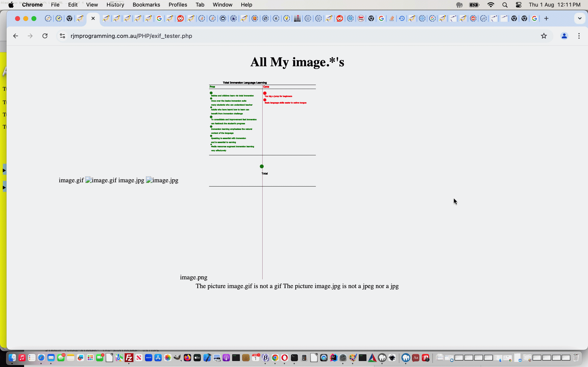This screenshot has width=588, height=367.
Task: Open the Window menu item
Action: click(x=222, y=5)
